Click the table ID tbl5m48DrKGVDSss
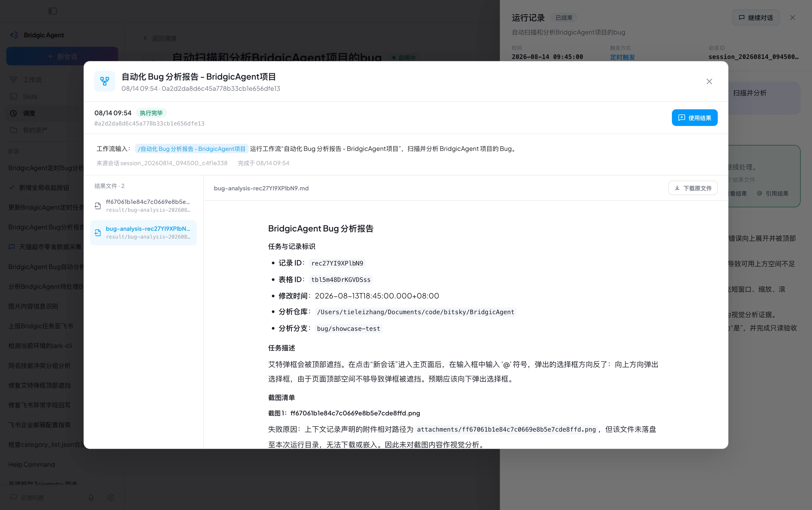 [x=341, y=280]
